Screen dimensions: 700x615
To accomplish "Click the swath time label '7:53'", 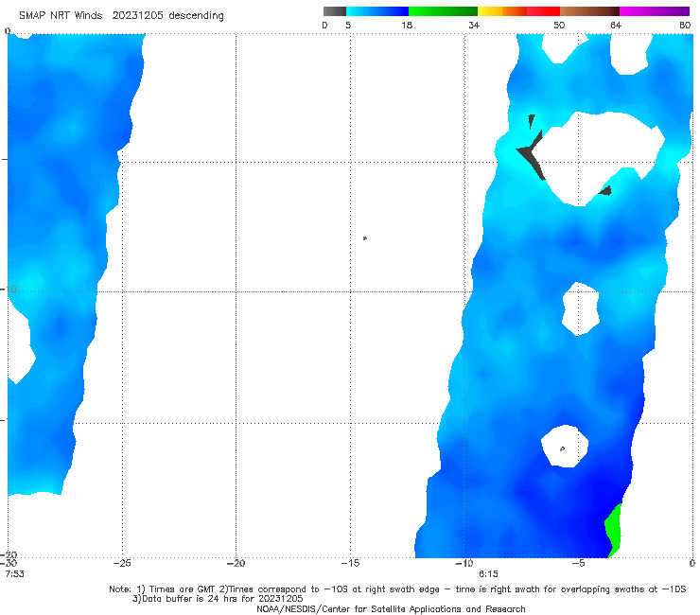I will pyautogui.click(x=14, y=574).
